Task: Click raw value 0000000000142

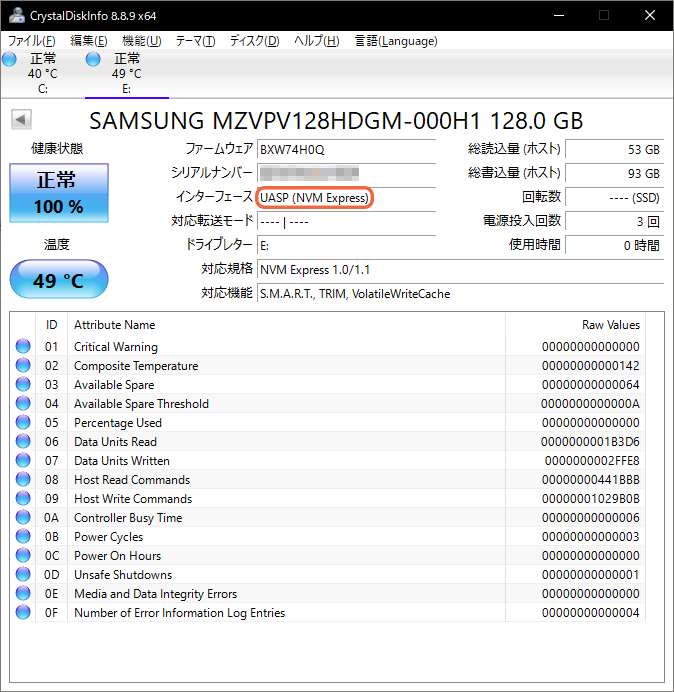Action: 591,366
